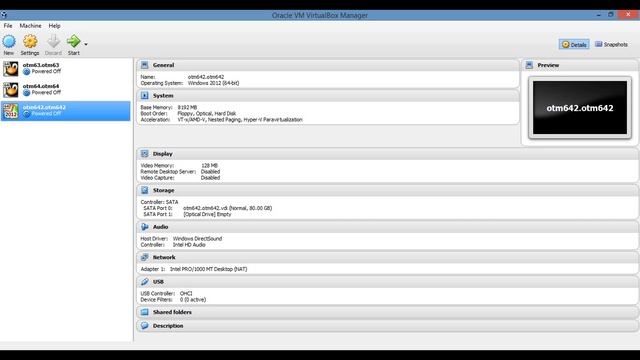This screenshot has height=360, width=640.
Task: Open the Help menu
Action: point(54,26)
